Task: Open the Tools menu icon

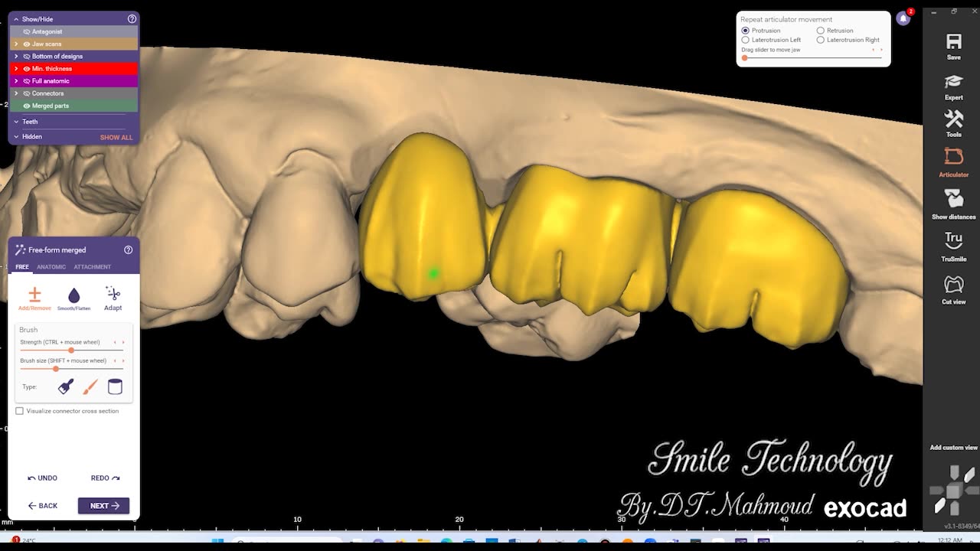Action: click(x=953, y=124)
